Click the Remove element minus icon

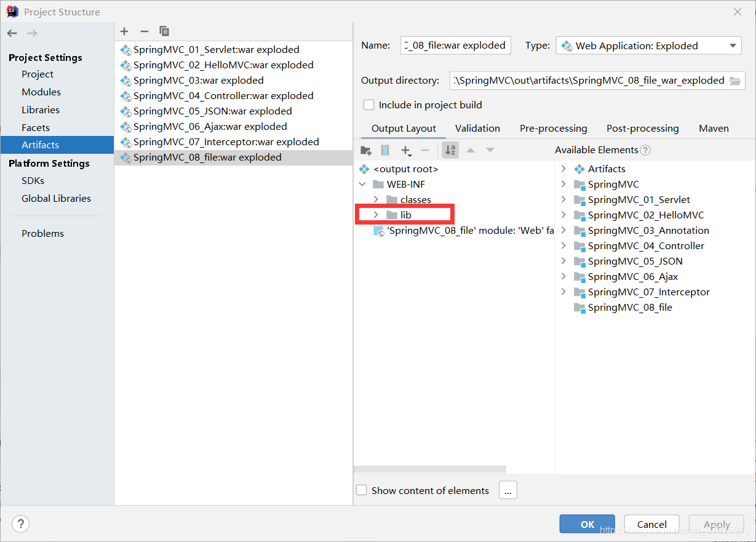tap(424, 150)
